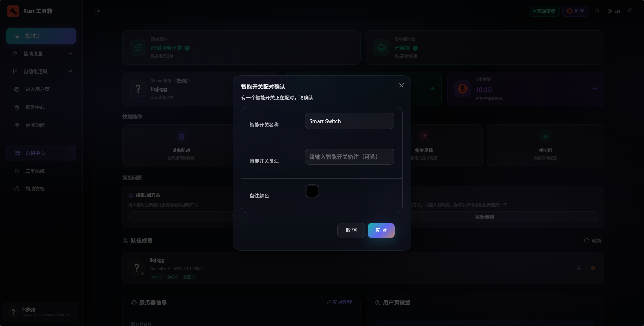Click the 社区 status tag
644x326 pixels.
pyautogui.click(x=189, y=277)
